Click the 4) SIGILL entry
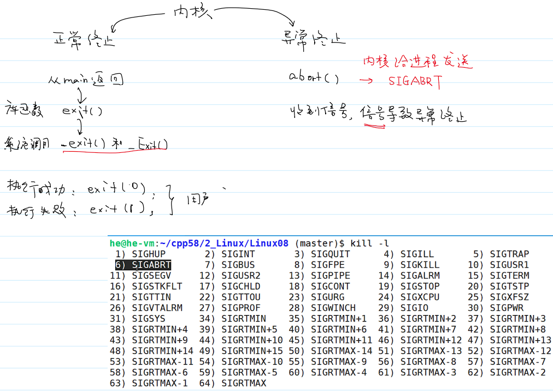Image resolution: width=553 pixels, height=392 pixels. [x=409, y=254]
